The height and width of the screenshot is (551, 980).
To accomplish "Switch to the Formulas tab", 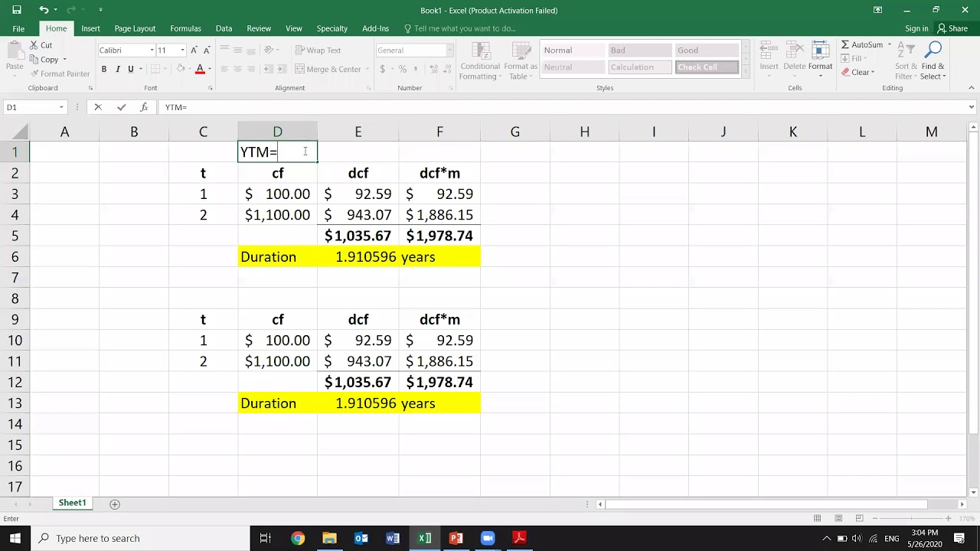I will (185, 28).
